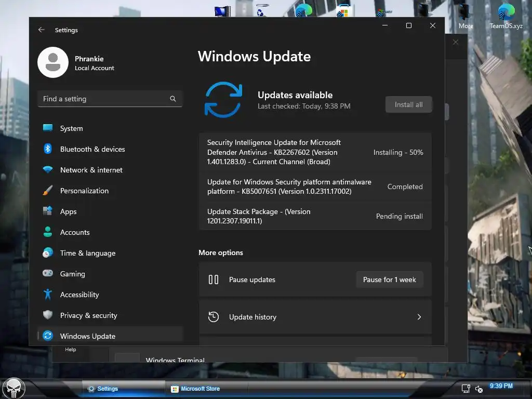Click the large blue update sync icon
Viewport: 532px width, 399px height.
tap(223, 100)
